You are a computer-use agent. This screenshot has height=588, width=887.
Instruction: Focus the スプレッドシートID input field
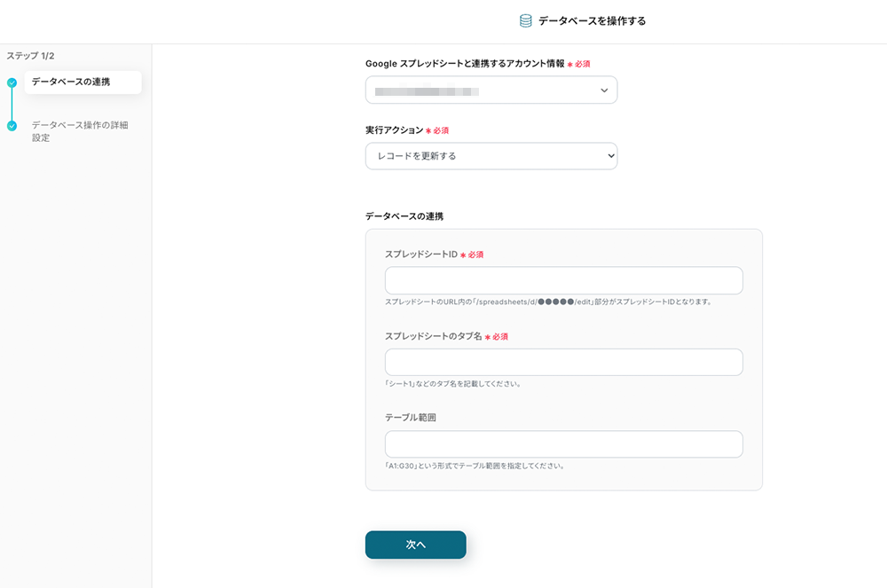point(563,280)
